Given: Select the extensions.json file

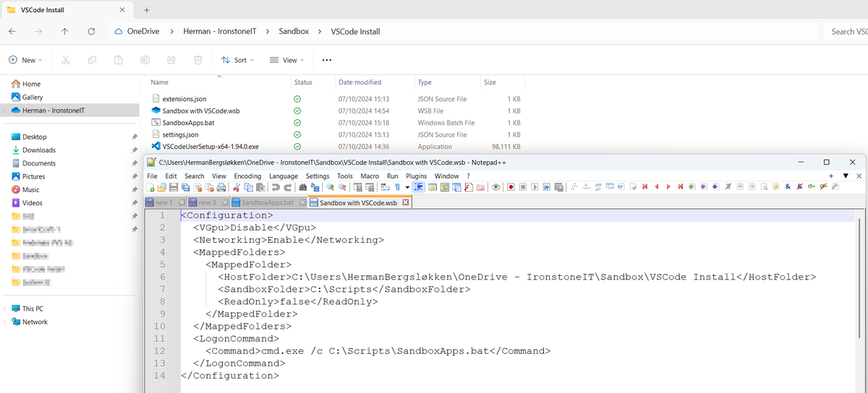Looking at the screenshot, I should pos(184,99).
